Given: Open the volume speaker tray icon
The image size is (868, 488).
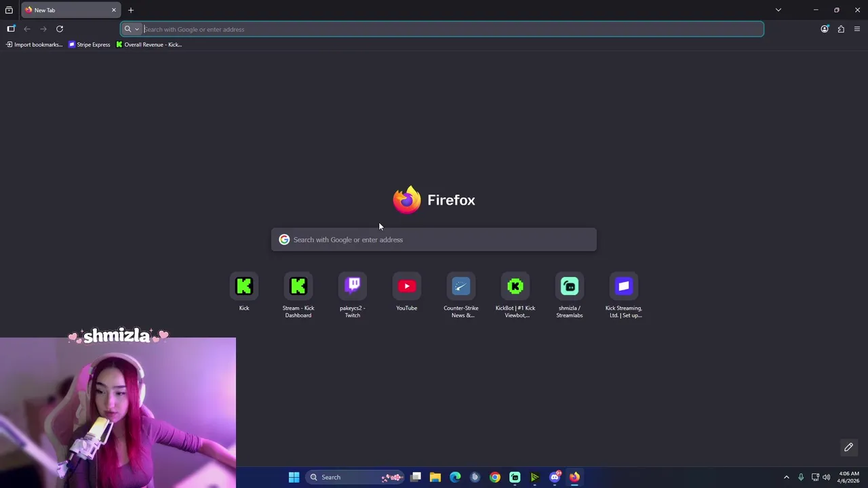Looking at the screenshot, I should 826,477.
